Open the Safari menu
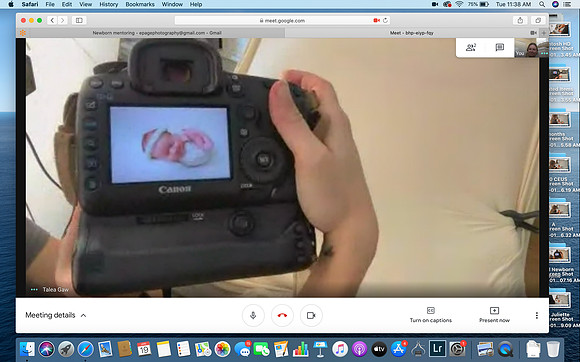Image resolution: width=580 pixels, height=362 pixels. pyautogui.click(x=30, y=4)
